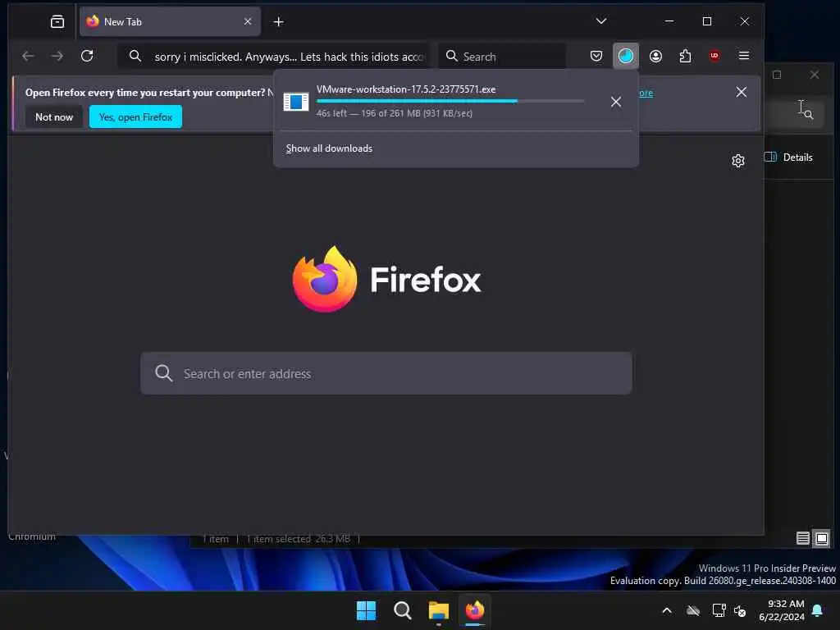Viewport: 840px width, 630px height.
Task: Open the Windows Start menu
Action: pyautogui.click(x=367, y=610)
